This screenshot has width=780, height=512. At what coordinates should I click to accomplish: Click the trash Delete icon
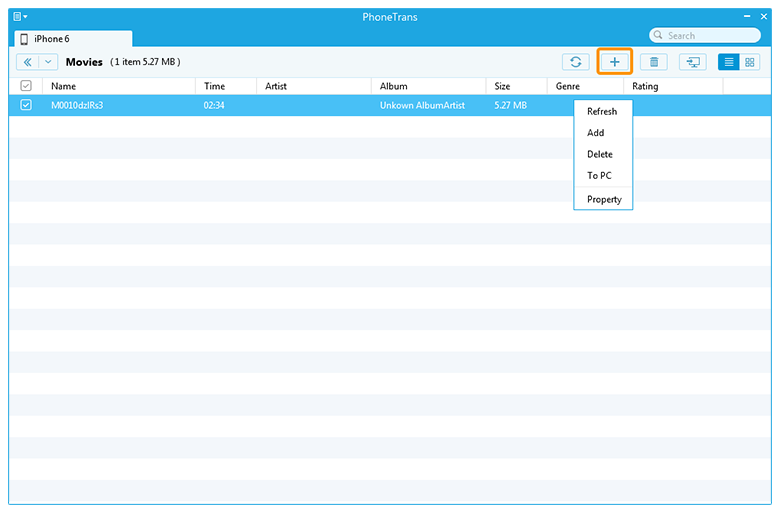pos(653,62)
